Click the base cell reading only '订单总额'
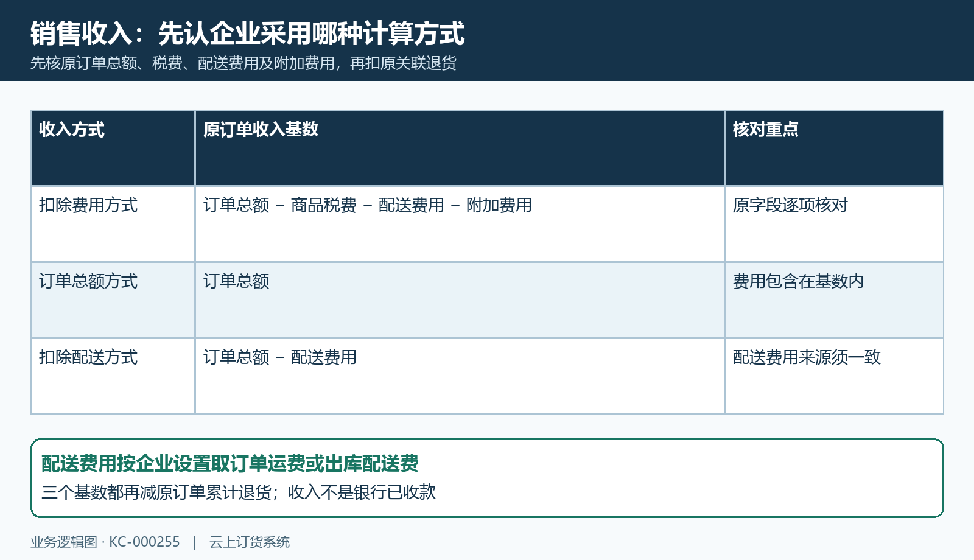The height and width of the screenshot is (560, 974). 460,300
